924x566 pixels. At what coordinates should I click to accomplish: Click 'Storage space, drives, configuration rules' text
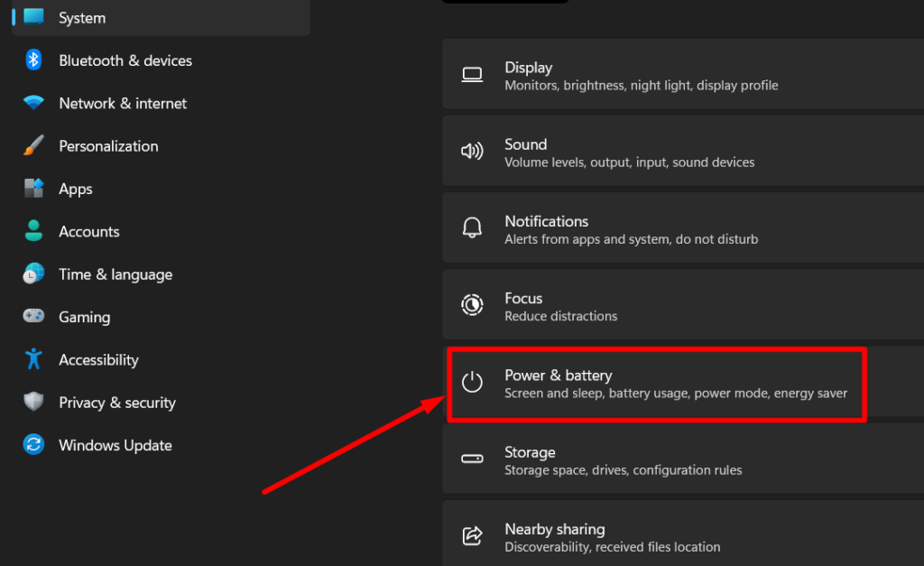click(x=623, y=470)
